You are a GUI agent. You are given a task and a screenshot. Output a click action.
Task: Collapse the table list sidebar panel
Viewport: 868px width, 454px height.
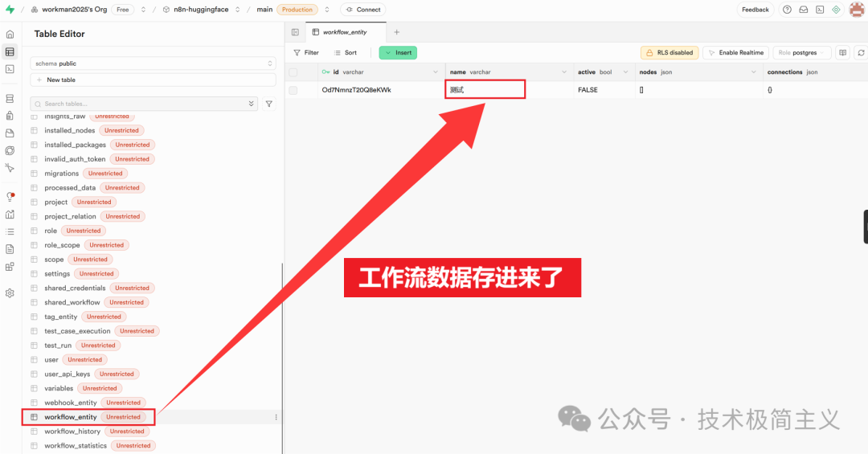(x=295, y=32)
